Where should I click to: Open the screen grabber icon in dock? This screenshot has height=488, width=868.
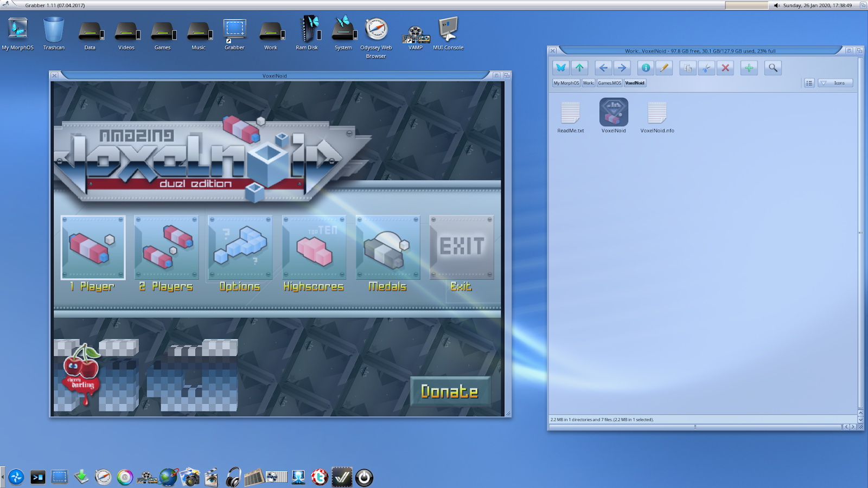click(60, 477)
